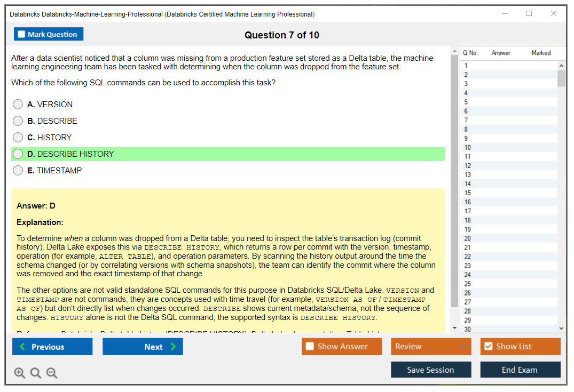The height and width of the screenshot is (392, 574).
Task: Click the zoom out magnifier icon
Action: click(x=52, y=373)
